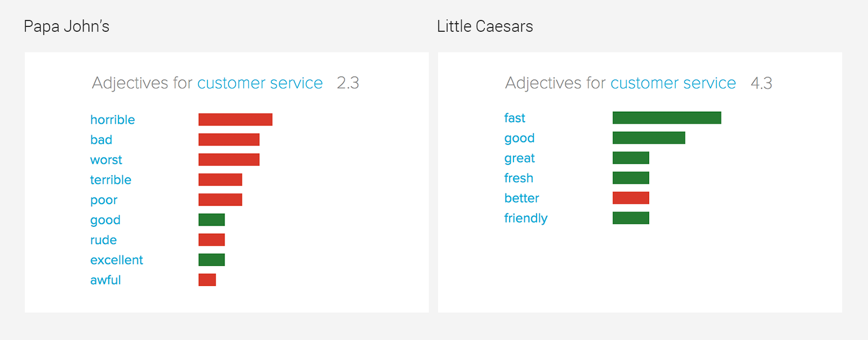Open the 'rude' adjective link

click(x=103, y=240)
